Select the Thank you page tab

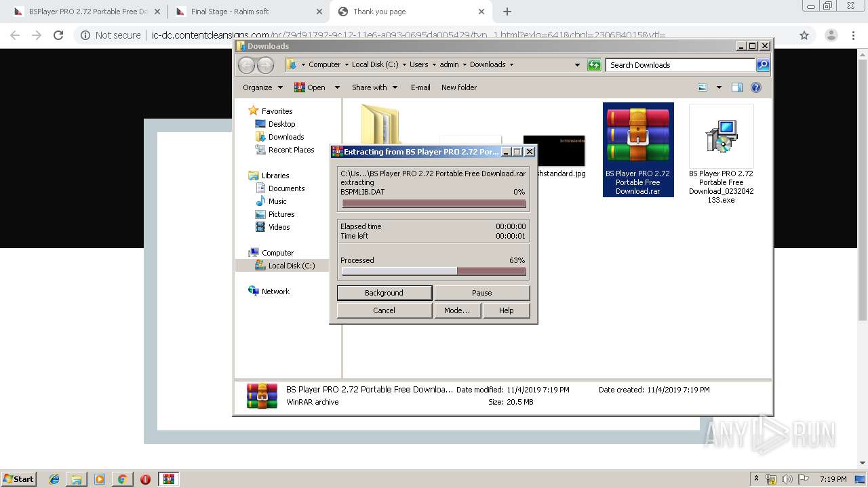(x=411, y=12)
